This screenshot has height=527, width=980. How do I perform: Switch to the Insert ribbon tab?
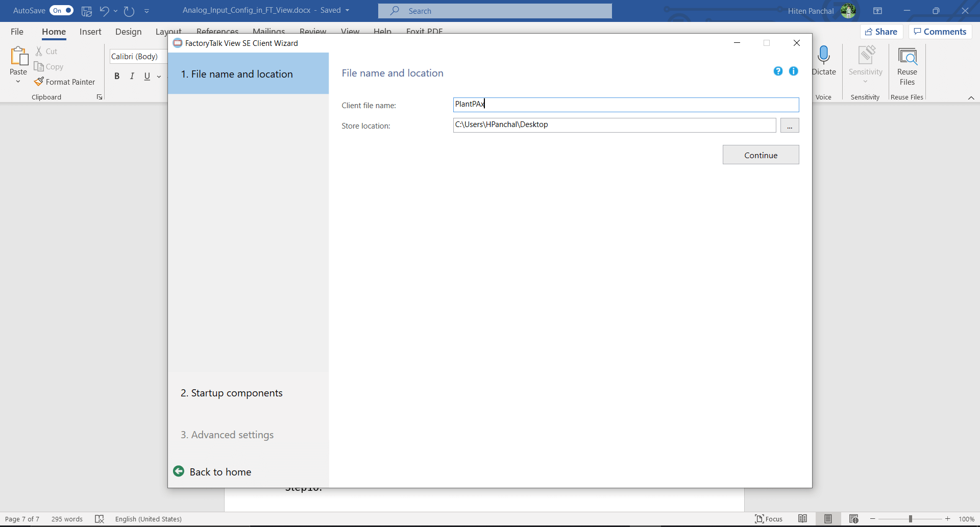click(90, 32)
